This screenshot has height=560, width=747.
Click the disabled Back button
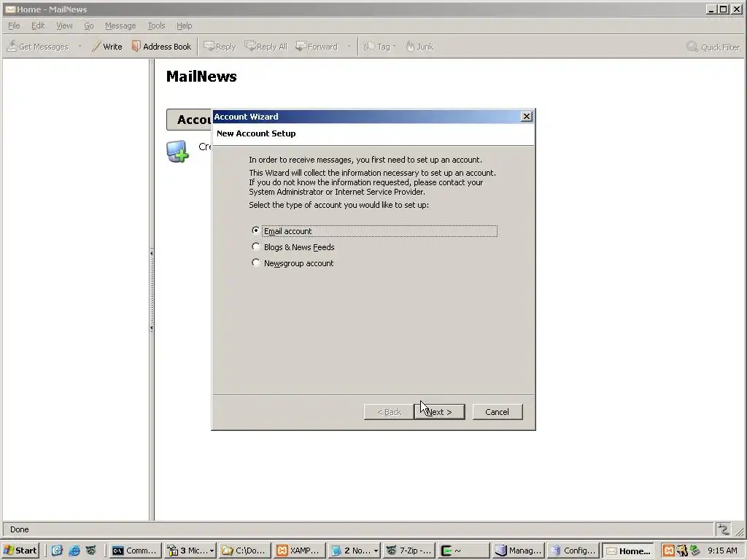389,412
